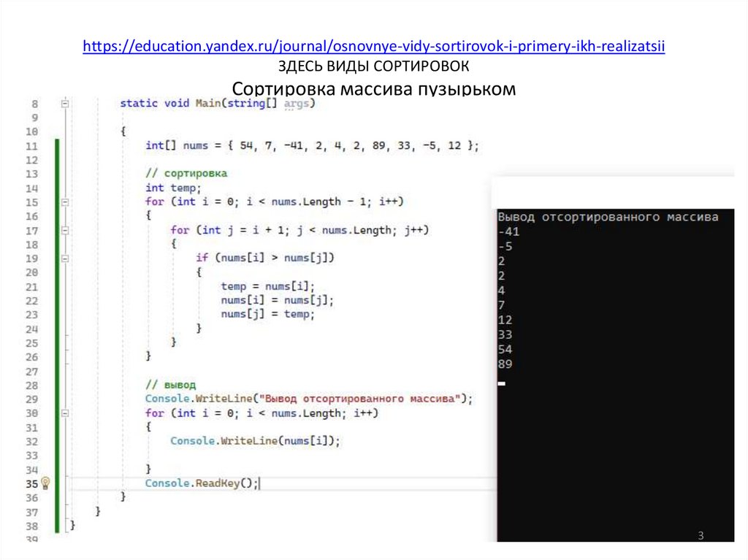Click the Console.WriteLine call with string message
Viewport: 748px width, 560px height.
[309, 399]
